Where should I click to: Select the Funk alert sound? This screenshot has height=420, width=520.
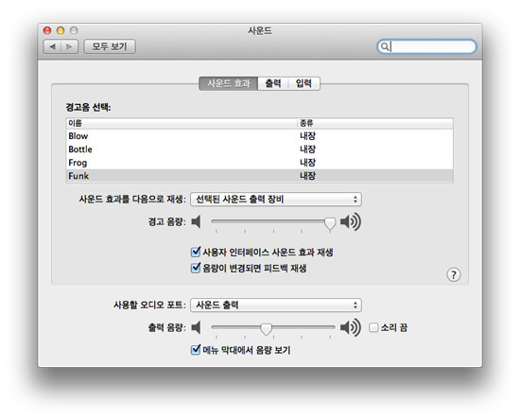click(259, 176)
